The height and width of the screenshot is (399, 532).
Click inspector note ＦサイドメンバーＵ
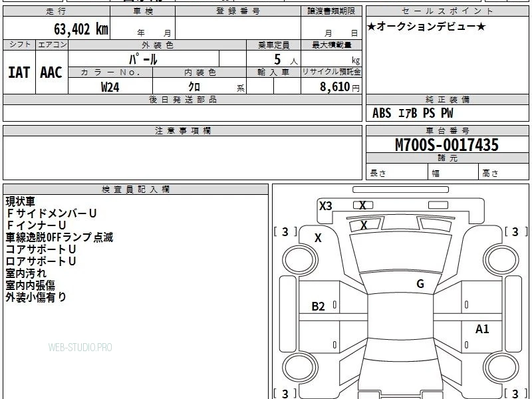[x=51, y=213]
